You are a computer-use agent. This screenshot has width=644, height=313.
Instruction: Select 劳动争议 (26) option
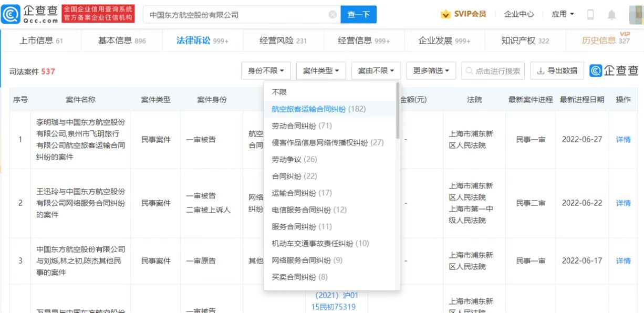click(x=330, y=159)
